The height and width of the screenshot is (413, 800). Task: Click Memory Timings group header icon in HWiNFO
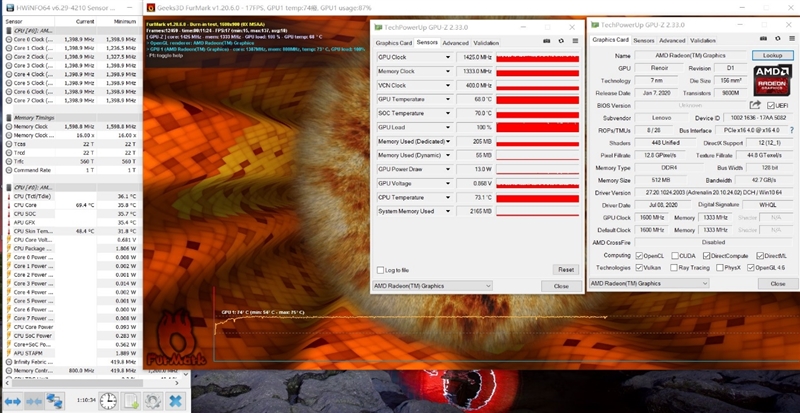9,118
